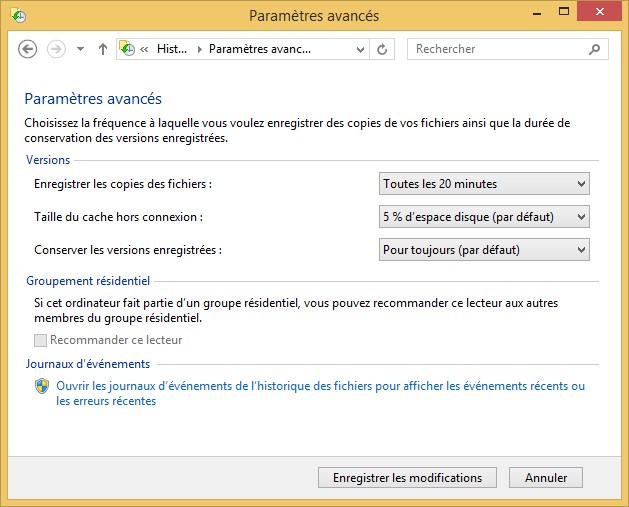Click the "Groupement résidentiel" section heading
This screenshot has width=629, height=507.
click(x=88, y=281)
